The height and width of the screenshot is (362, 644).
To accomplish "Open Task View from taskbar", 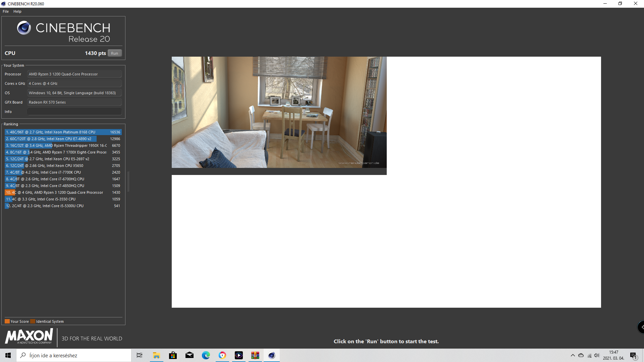I will 140,355.
